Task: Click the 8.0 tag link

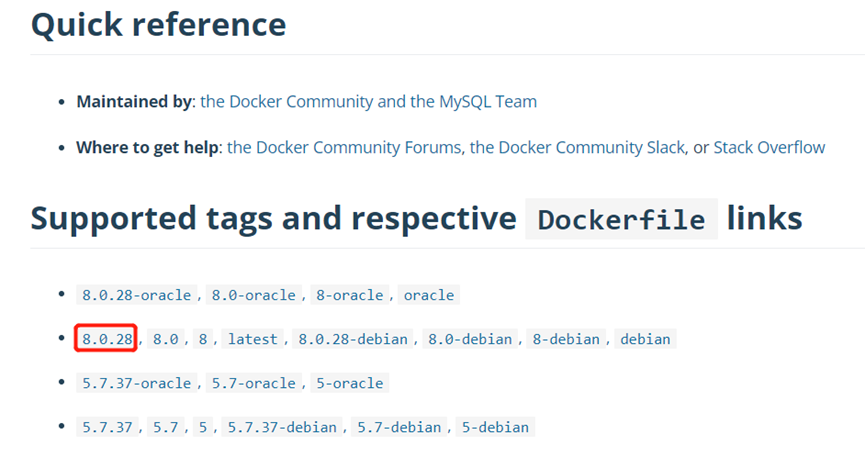Action: 165,339
